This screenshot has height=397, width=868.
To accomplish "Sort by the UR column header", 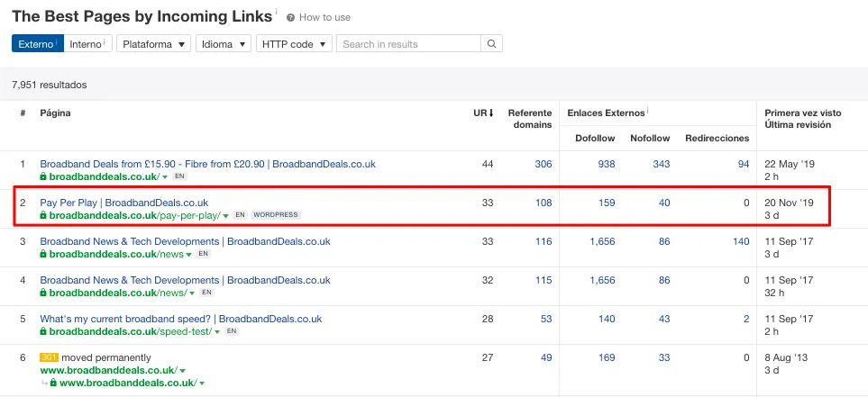I will 483,113.
